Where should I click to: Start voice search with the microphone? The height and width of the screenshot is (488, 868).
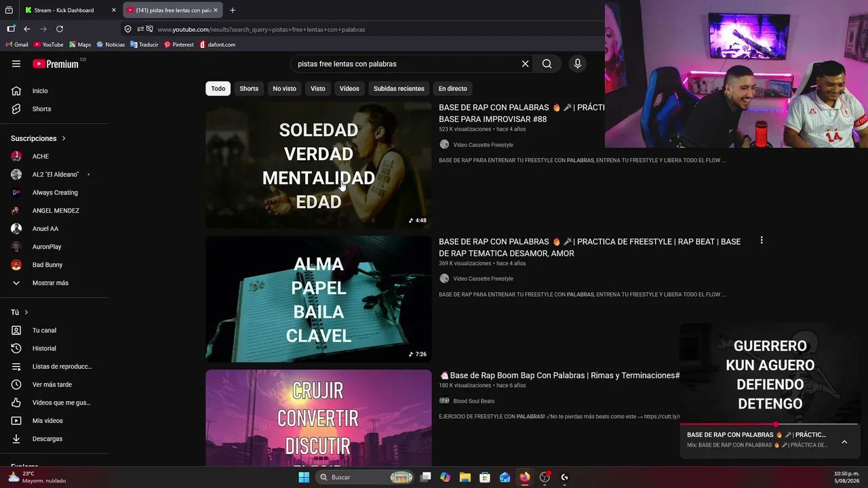click(x=577, y=64)
